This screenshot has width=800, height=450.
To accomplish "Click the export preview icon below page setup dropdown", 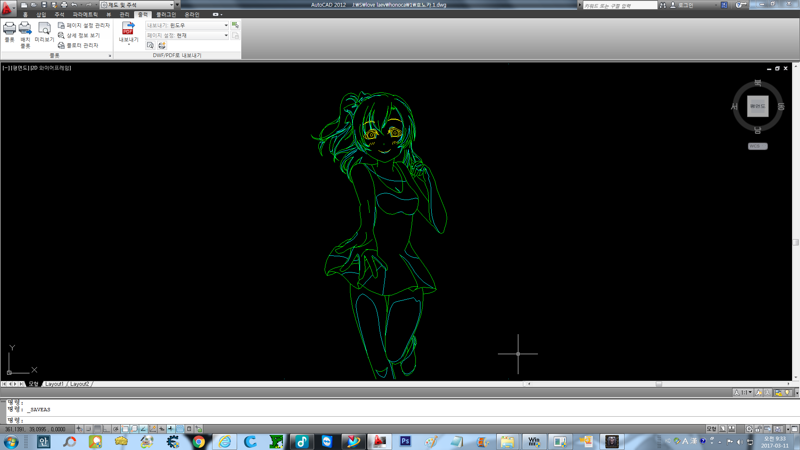I will [151, 45].
